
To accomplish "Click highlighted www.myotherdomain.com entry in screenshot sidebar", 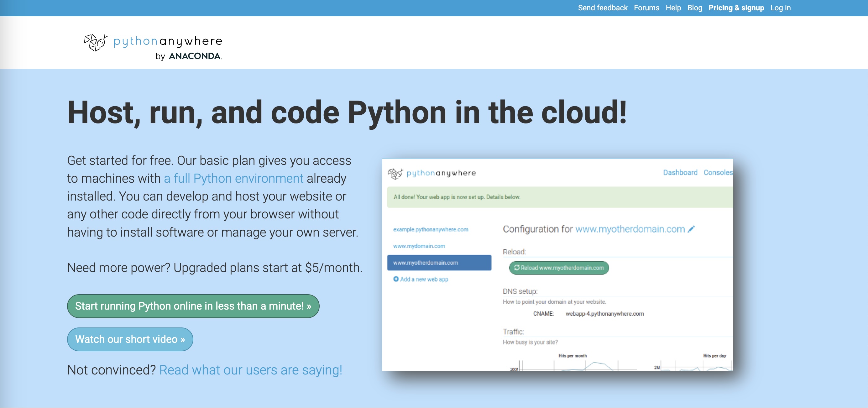I will point(439,263).
